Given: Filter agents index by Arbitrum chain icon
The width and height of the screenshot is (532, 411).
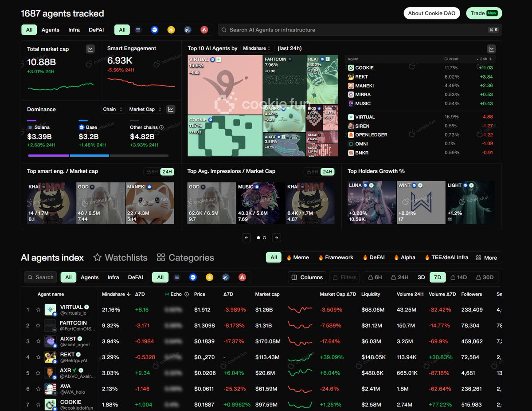Looking at the screenshot, I should tap(226, 277).
